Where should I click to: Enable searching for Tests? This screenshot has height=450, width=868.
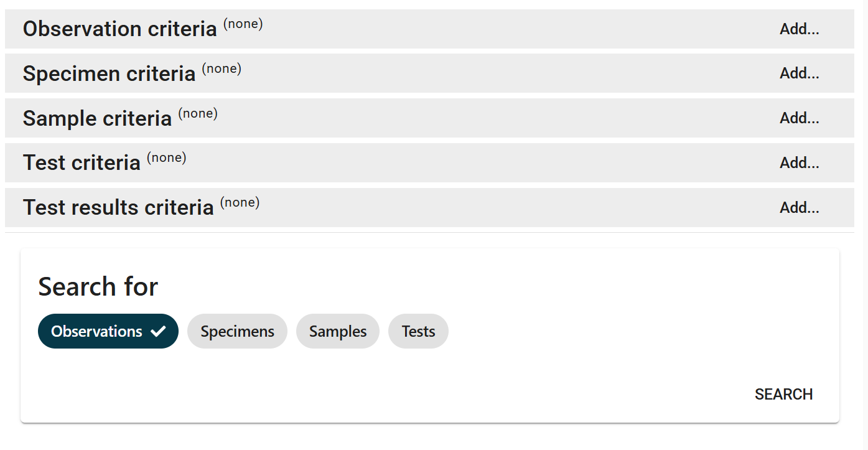418,331
